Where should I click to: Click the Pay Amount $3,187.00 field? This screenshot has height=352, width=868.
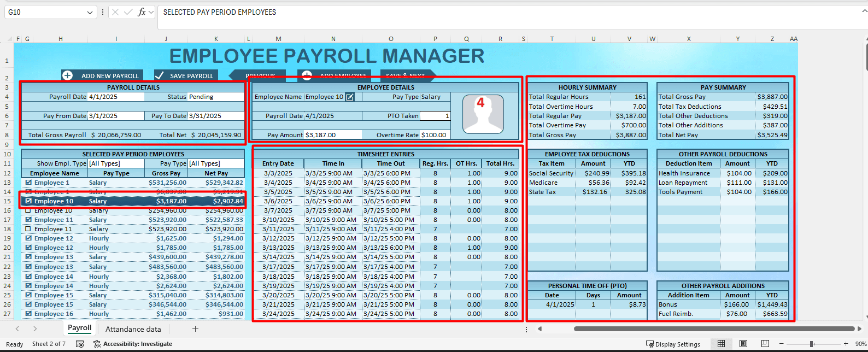(x=333, y=135)
